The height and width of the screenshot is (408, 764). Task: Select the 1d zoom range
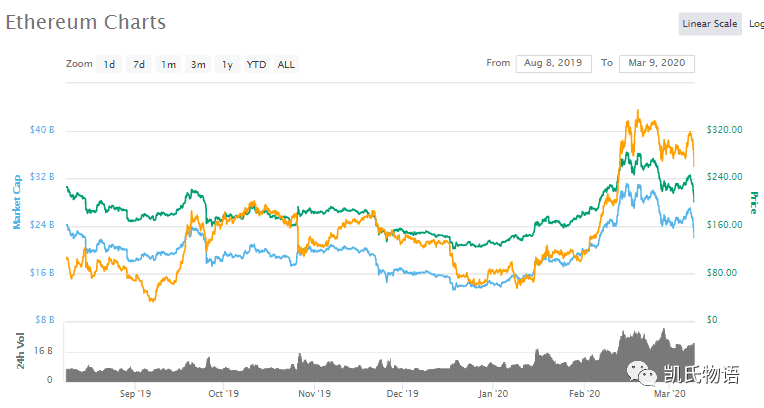click(x=109, y=64)
